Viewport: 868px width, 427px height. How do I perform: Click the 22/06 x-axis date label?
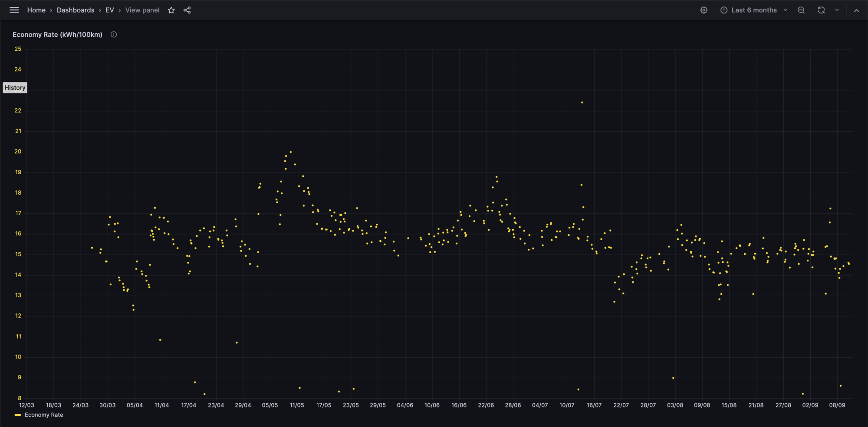pyautogui.click(x=486, y=405)
